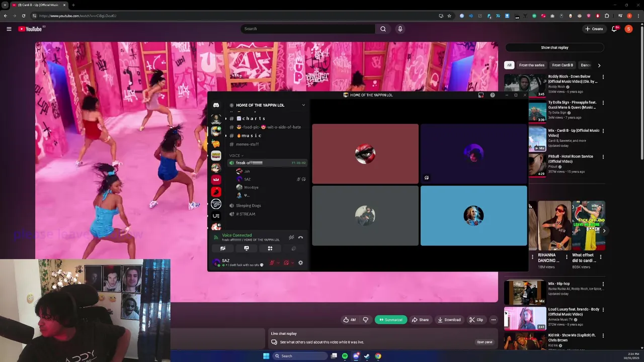Download the video
Viewport: 644px width, 362px height.
(449, 320)
